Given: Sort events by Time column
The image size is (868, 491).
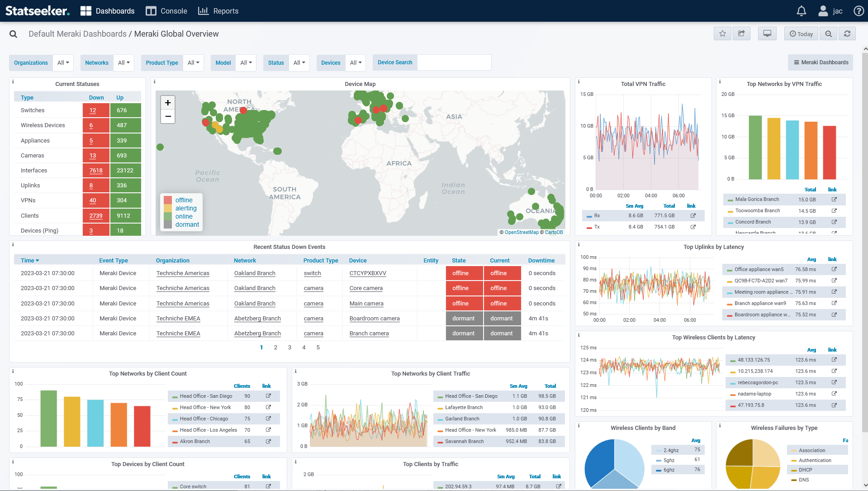Looking at the screenshot, I should click(30, 260).
